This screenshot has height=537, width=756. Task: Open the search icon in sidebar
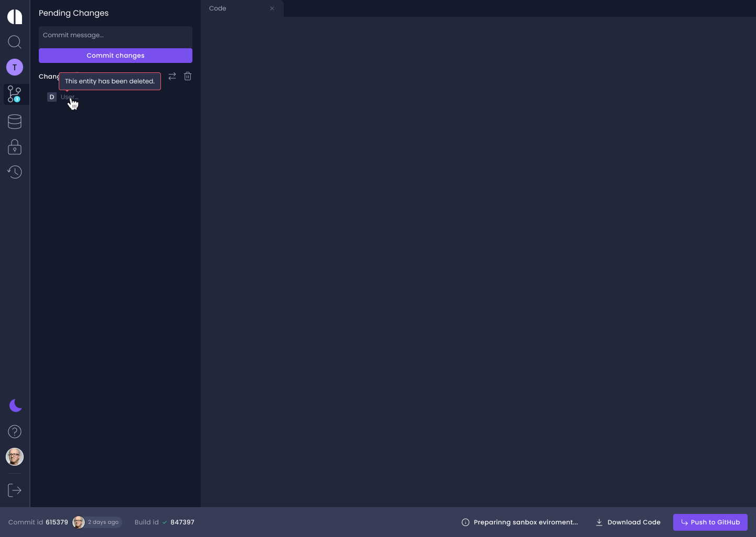point(15,42)
